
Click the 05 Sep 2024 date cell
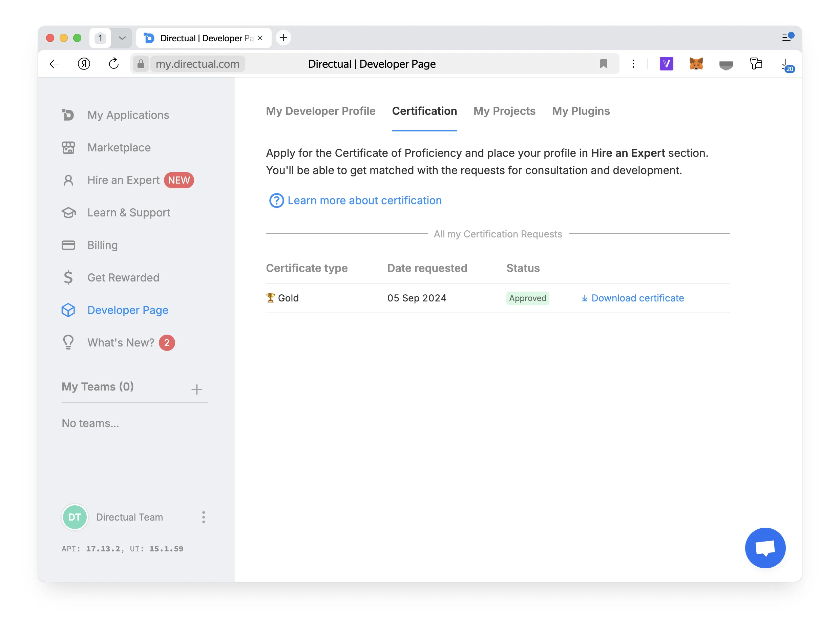[417, 298]
